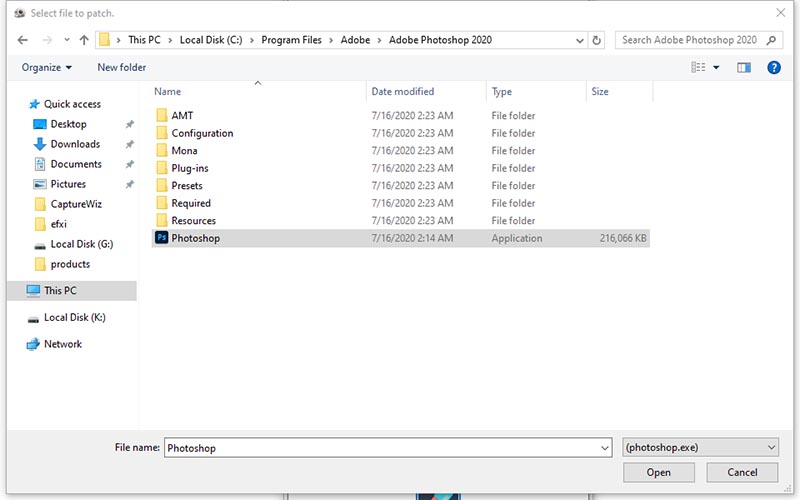Click Local Disk (C:) breadcrumb
Screen dimensions: 800x500
coord(211,40)
